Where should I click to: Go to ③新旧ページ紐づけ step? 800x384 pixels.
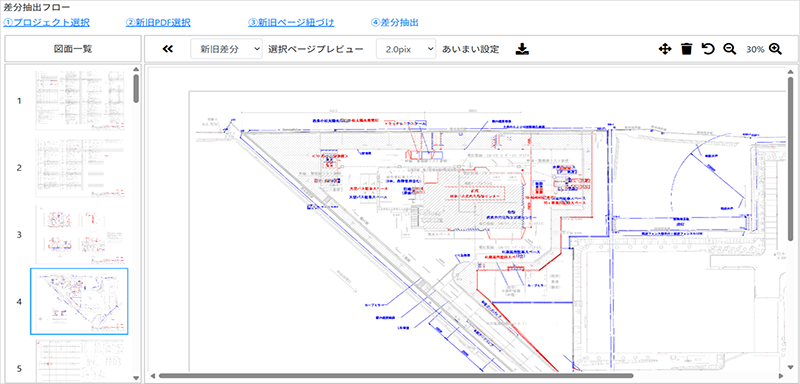click(x=291, y=22)
